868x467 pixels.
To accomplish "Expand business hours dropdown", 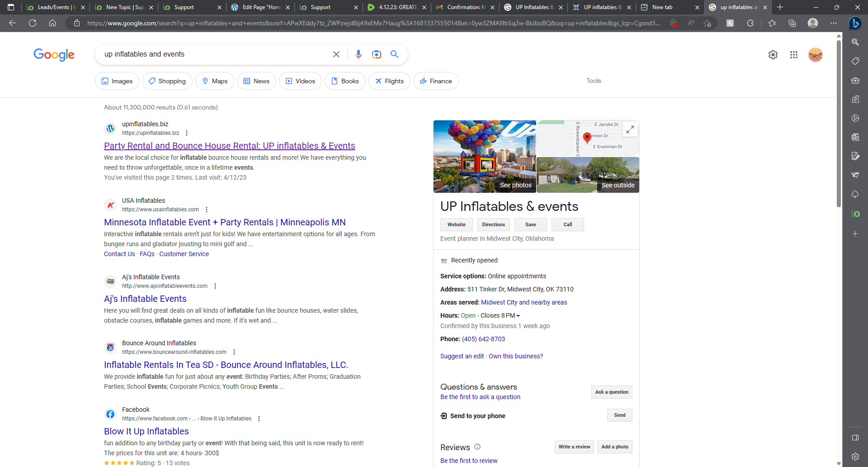I will pyautogui.click(x=518, y=316).
